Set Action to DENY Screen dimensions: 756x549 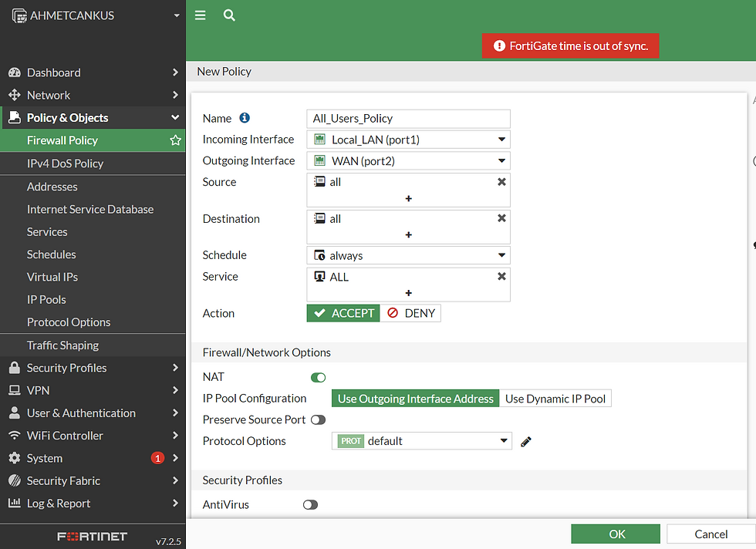410,313
